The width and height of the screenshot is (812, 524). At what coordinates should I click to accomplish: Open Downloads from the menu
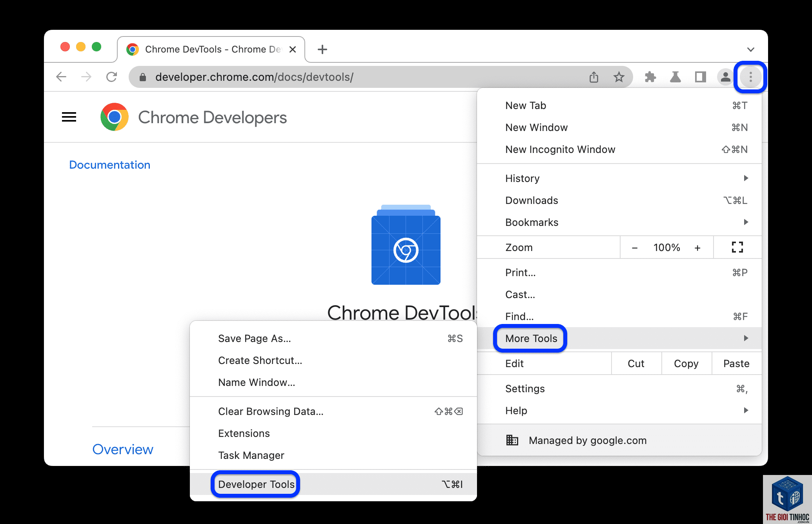tap(619, 200)
